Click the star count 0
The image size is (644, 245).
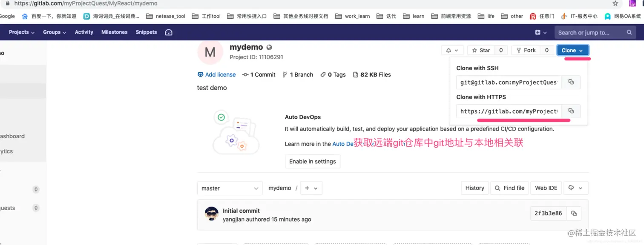click(501, 50)
